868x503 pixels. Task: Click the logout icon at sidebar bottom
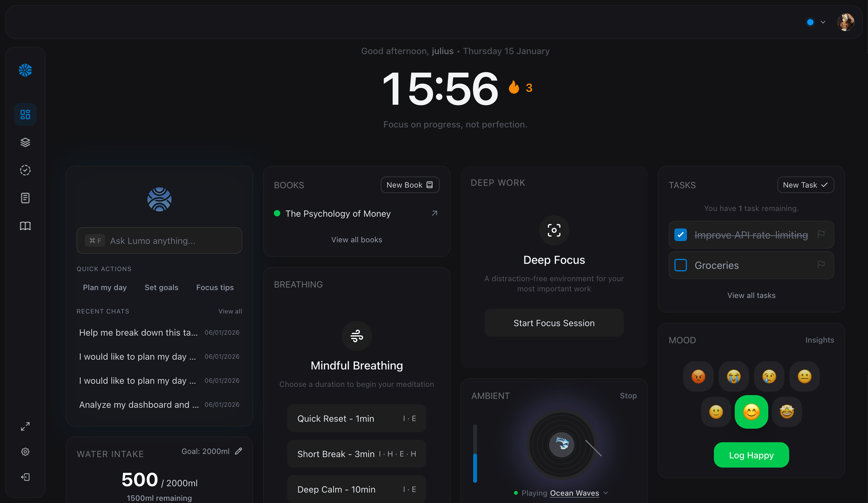[x=25, y=477]
